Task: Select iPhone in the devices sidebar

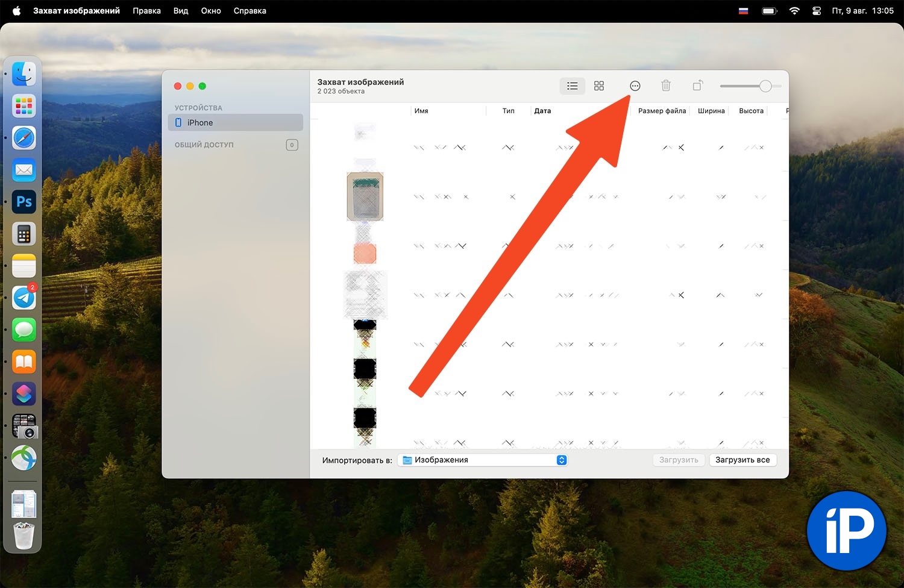Action: coord(236,122)
